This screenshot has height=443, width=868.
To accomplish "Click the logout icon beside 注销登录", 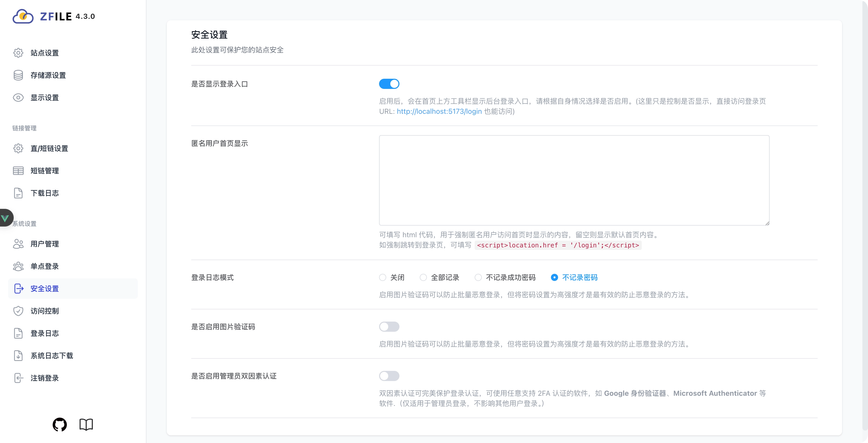I will pyautogui.click(x=19, y=378).
